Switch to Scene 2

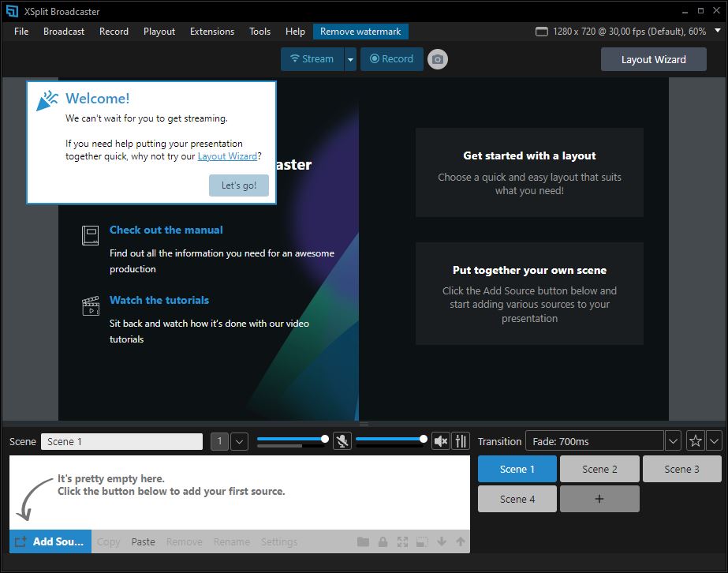point(599,469)
